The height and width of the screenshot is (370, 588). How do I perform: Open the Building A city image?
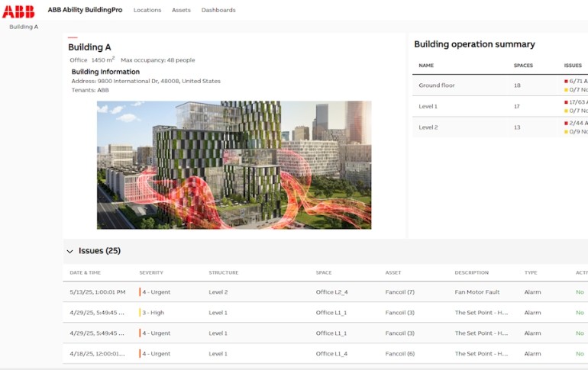pos(234,165)
